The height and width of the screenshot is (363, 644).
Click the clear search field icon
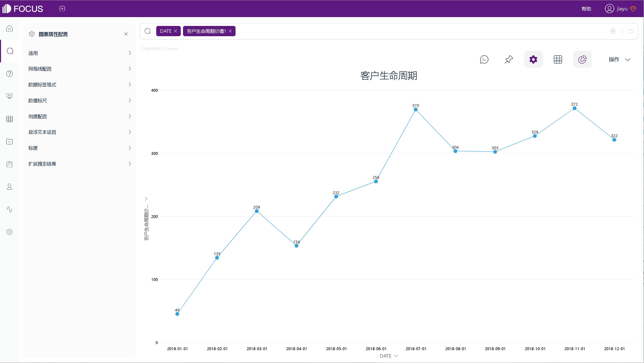(x=613, y=31)
